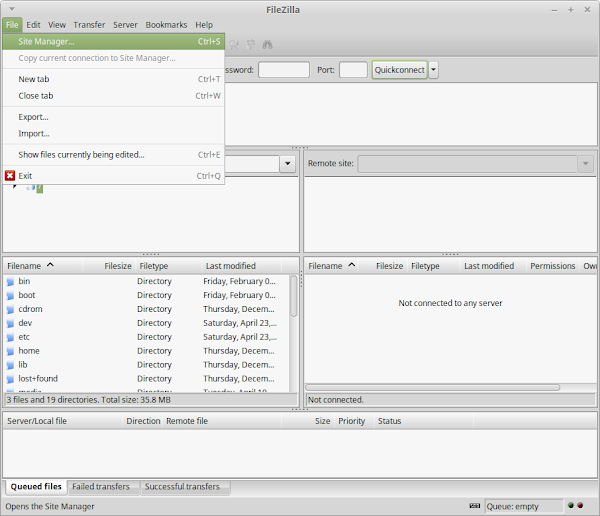600x516 pixels.
Task: Sort local list by Filename header
Action: 43,266
